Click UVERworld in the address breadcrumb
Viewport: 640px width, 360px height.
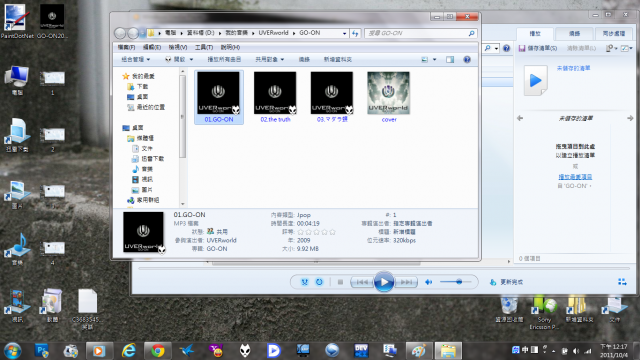(x=273, y=33)
